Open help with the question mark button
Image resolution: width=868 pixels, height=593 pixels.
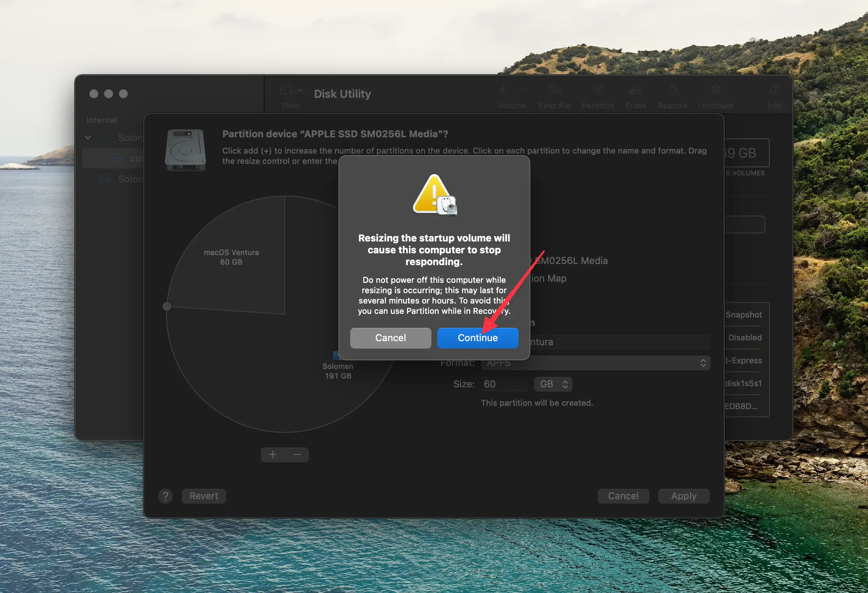tap(165, 496)
